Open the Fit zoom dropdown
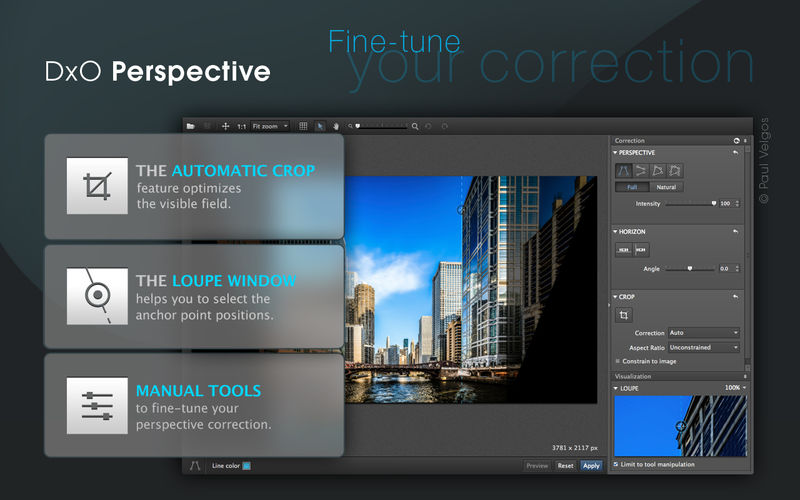This screenshot has width=800, height=500. 270,126
